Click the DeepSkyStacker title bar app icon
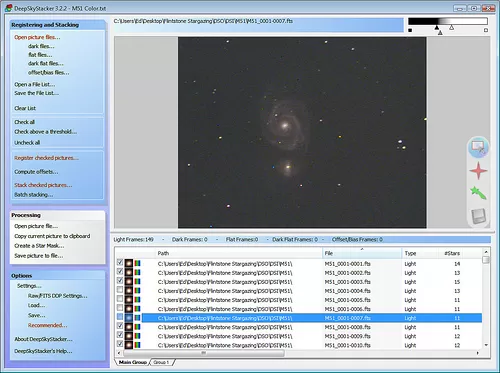 9,8
